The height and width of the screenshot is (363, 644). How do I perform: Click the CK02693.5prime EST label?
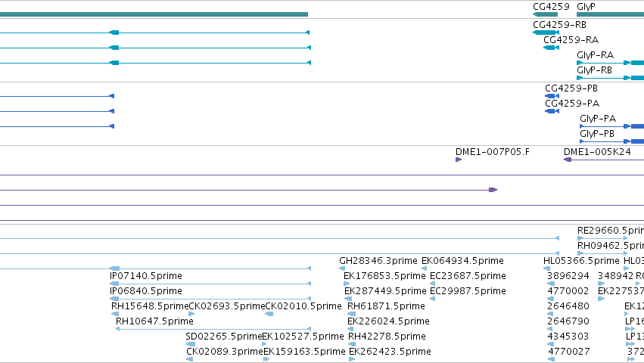227,306
